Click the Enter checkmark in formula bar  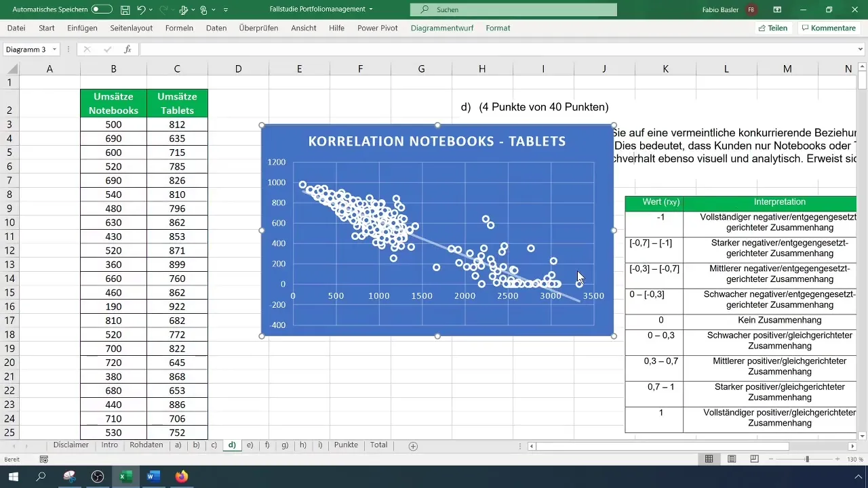[x=107, y=49]
